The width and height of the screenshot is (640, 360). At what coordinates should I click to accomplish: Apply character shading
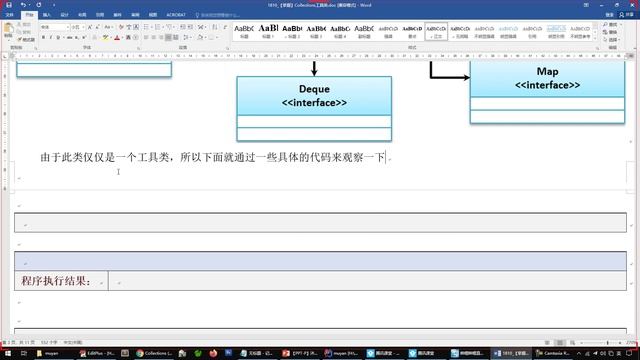click(128, 38)
